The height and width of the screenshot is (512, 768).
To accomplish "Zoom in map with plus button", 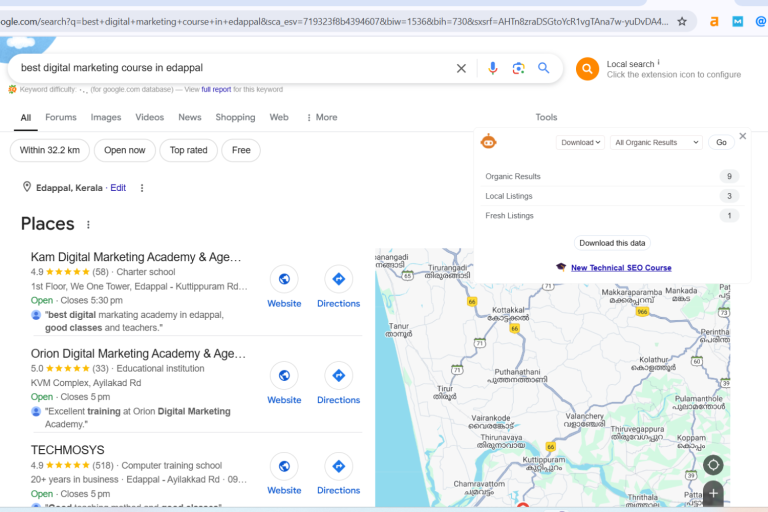I will 713,493.
